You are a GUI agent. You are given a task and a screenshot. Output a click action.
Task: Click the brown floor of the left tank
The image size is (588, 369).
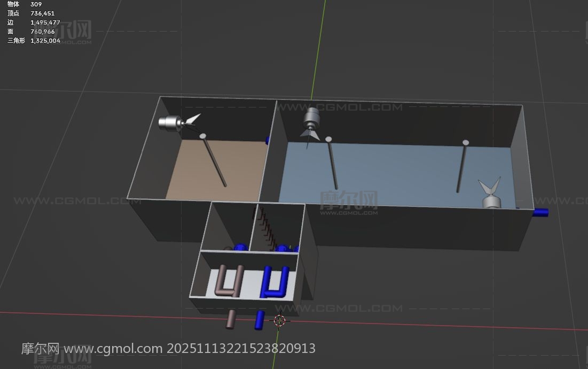pyautogui.click(x=214, y=171)
